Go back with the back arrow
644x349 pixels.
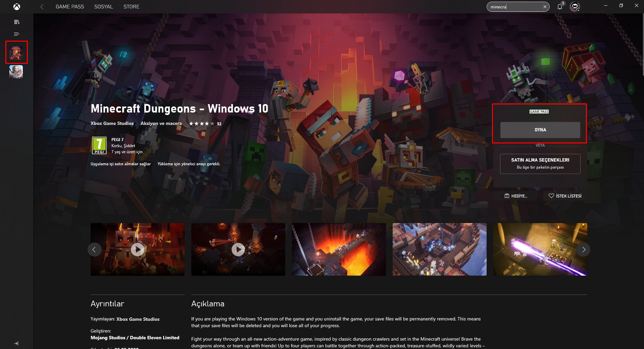[x=42, y=7]
